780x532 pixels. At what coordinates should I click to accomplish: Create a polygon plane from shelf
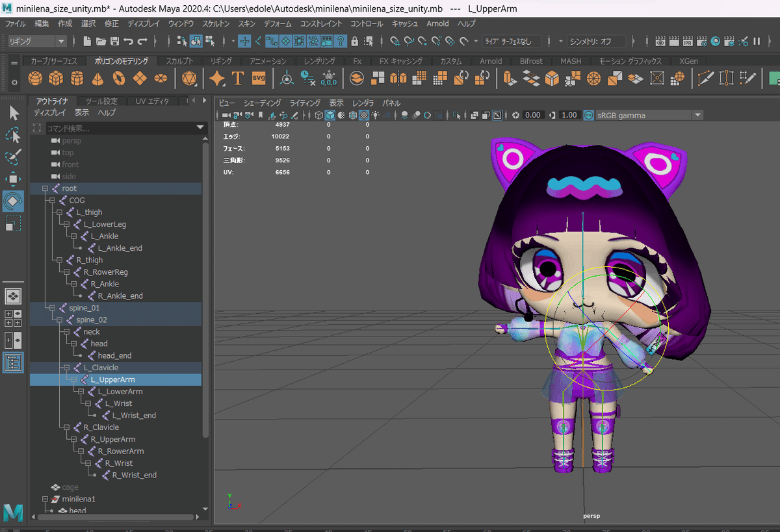139,79
